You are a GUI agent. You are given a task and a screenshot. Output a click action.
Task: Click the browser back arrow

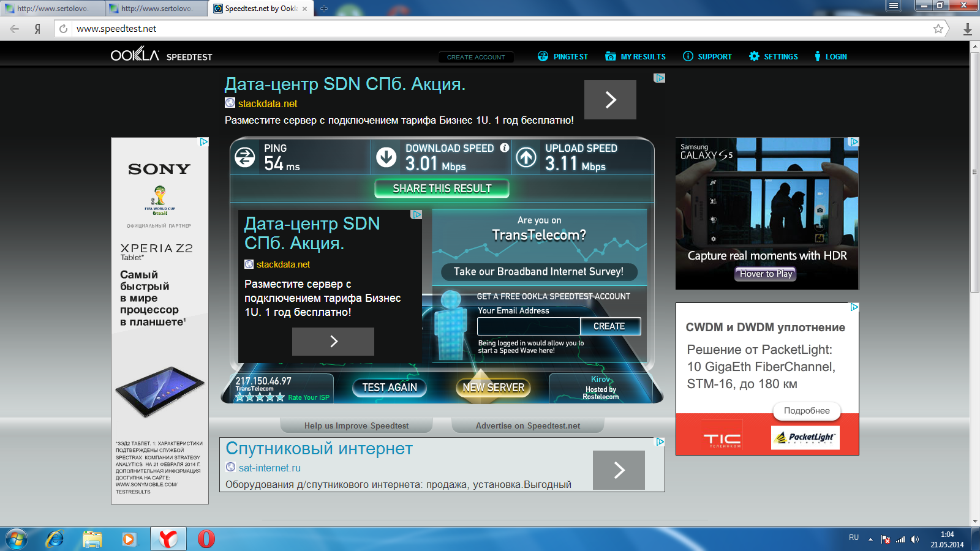point(15,29)
